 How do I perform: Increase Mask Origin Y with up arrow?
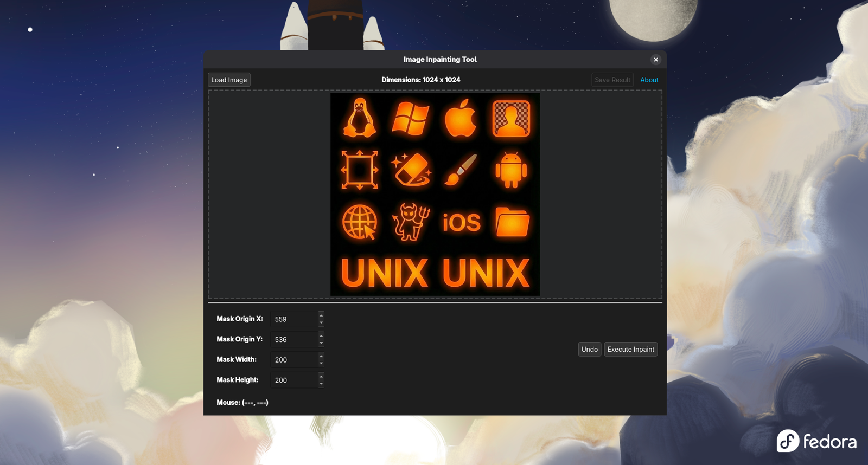[321, 335]
